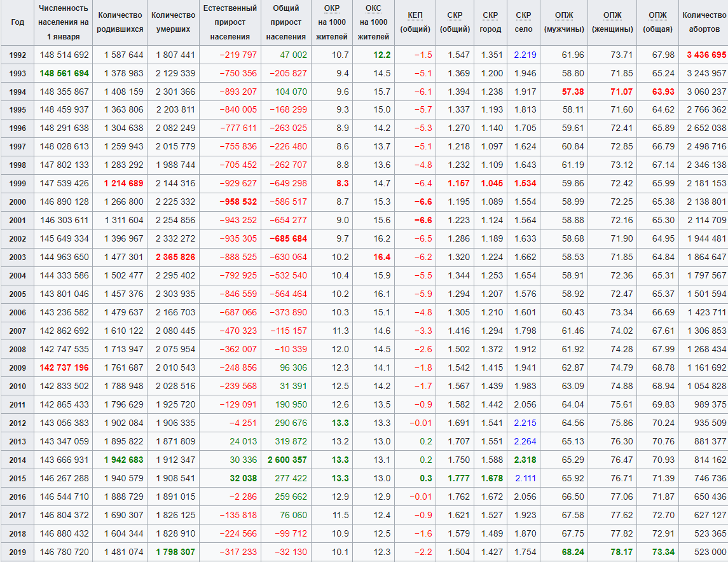Click the blue СКР село value 2.264
Image resolution: width=728 pixels, height=562 pixels.
coord(525,441)
